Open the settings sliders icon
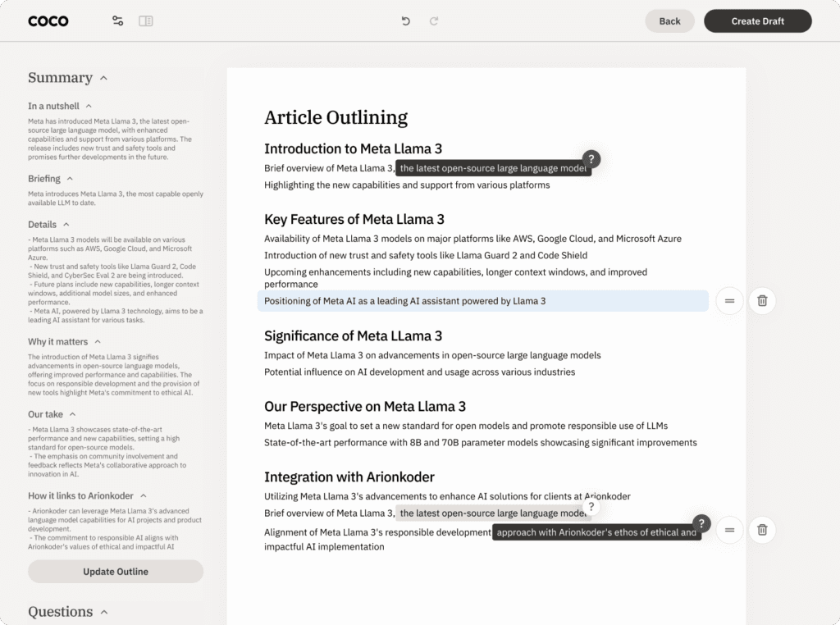This screenshot has height=625, width=840. click(117, 21)
